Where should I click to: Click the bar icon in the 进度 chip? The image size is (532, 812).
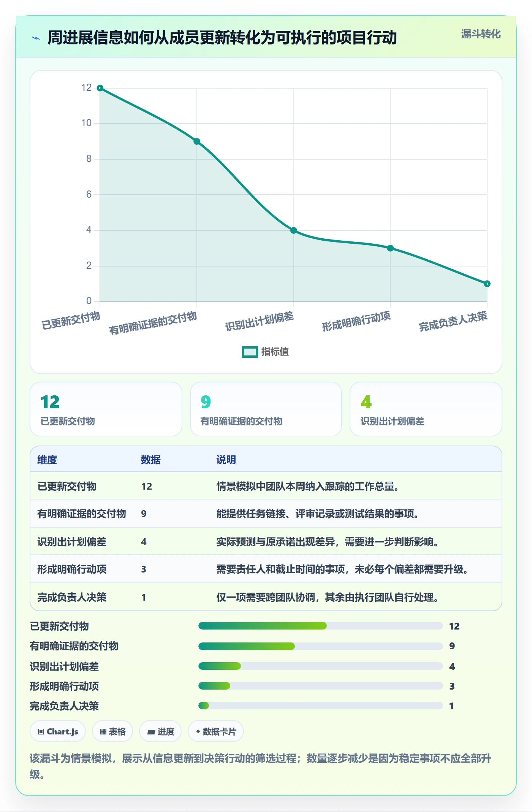151,732
